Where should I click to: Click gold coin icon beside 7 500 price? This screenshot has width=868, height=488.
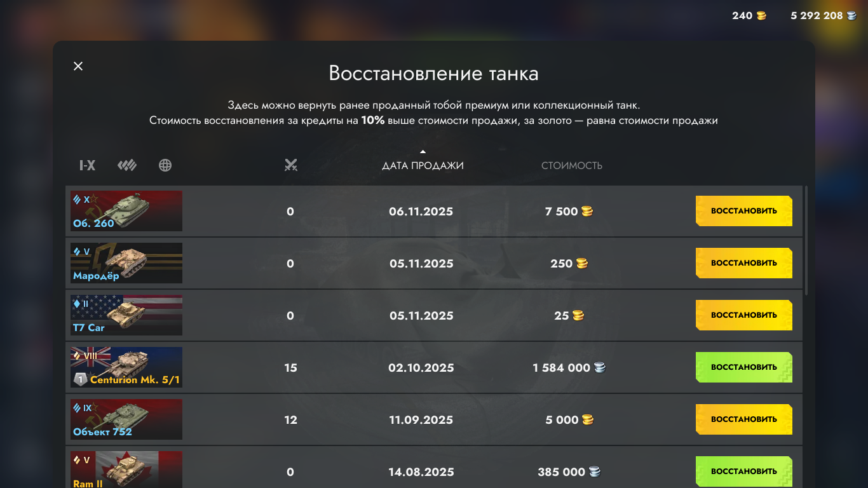tap(587, 212)
